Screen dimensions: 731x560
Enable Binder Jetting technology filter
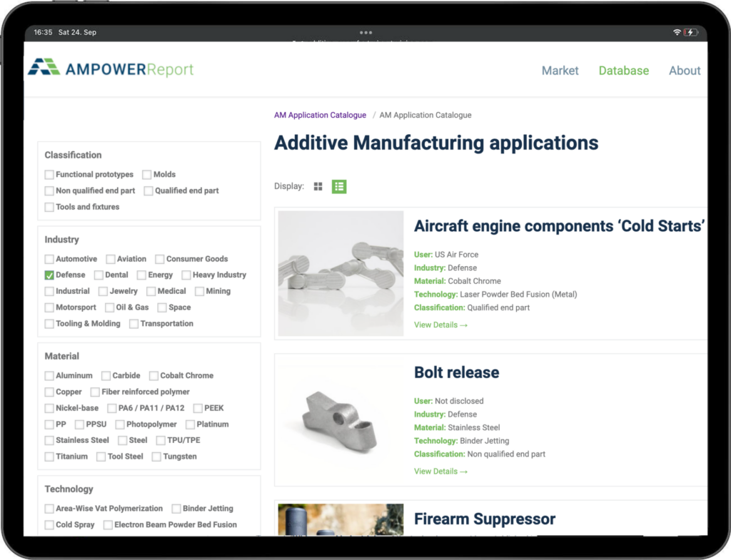(176, 509)
